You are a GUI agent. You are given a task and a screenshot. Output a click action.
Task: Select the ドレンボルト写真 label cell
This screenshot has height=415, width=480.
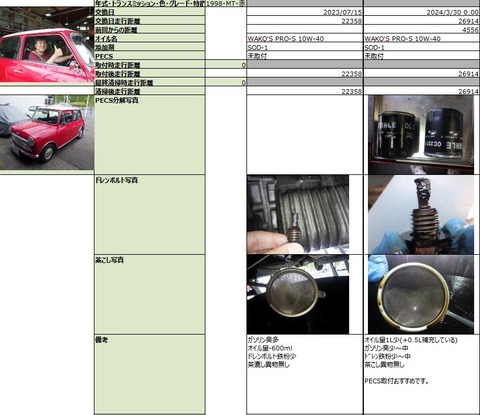(x=150, y=215)
